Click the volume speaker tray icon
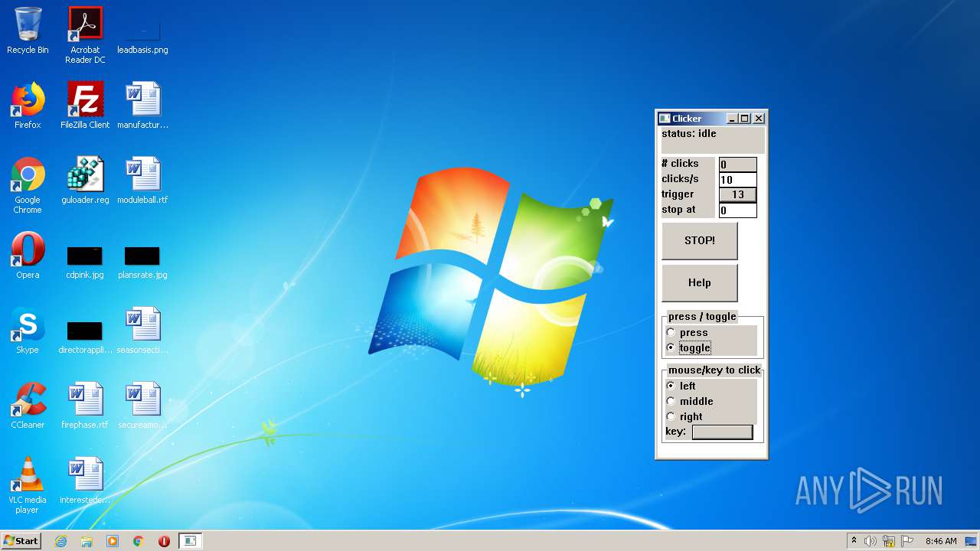The width and height of the screenshot is (980, 551). tap(871, 541)
